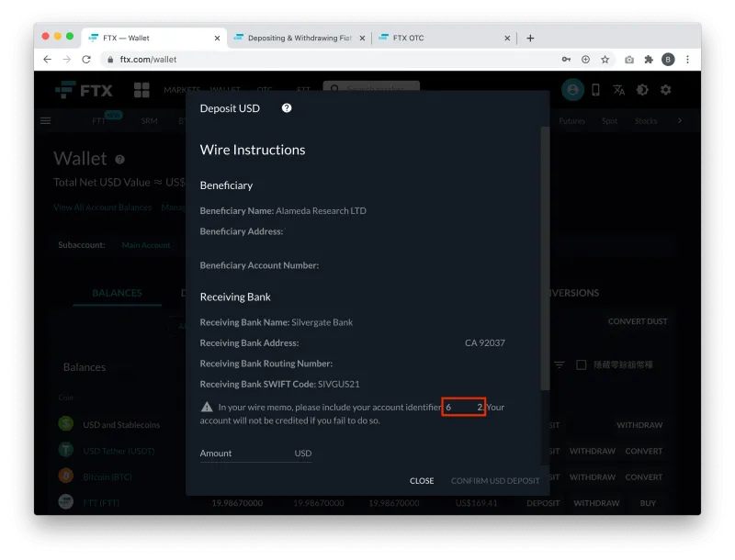
Task: Click CONFIRM USD DEPOSIT button
Action: [495, 481]
